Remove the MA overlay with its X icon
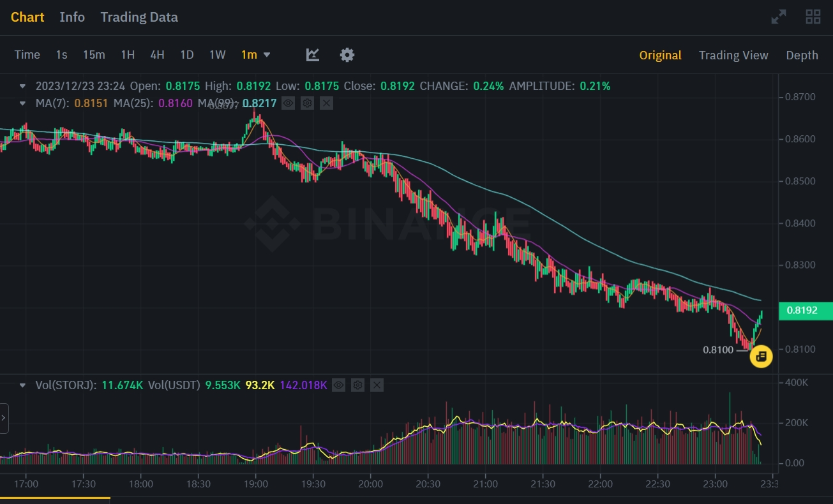Viewport: 833px width, 504px height. [x=326, y=103]
